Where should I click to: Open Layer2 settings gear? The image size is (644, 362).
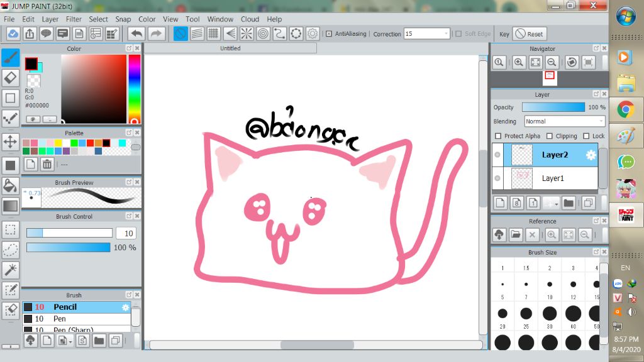click(591, 155)
